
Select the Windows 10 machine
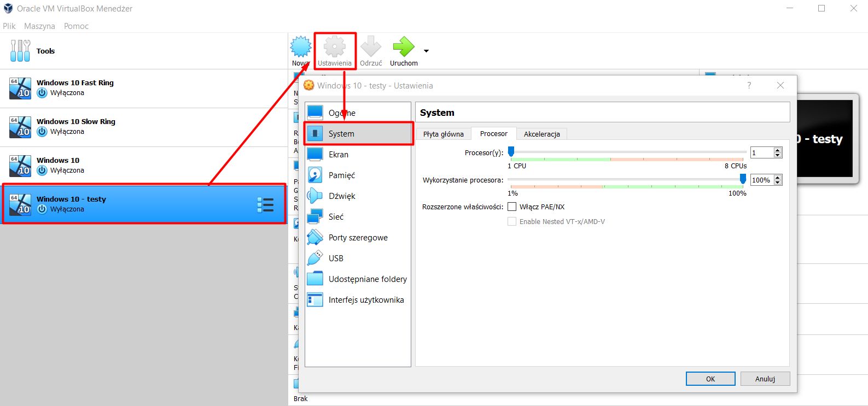coord(144,166)
